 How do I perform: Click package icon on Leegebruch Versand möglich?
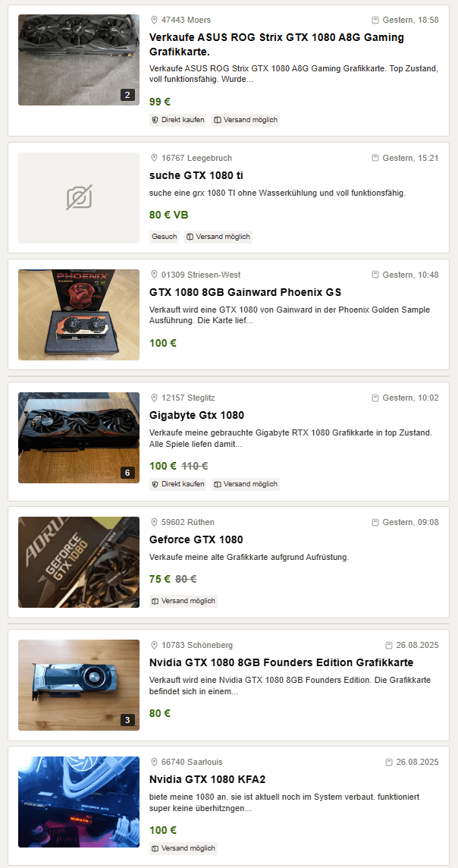click(190, 237)
